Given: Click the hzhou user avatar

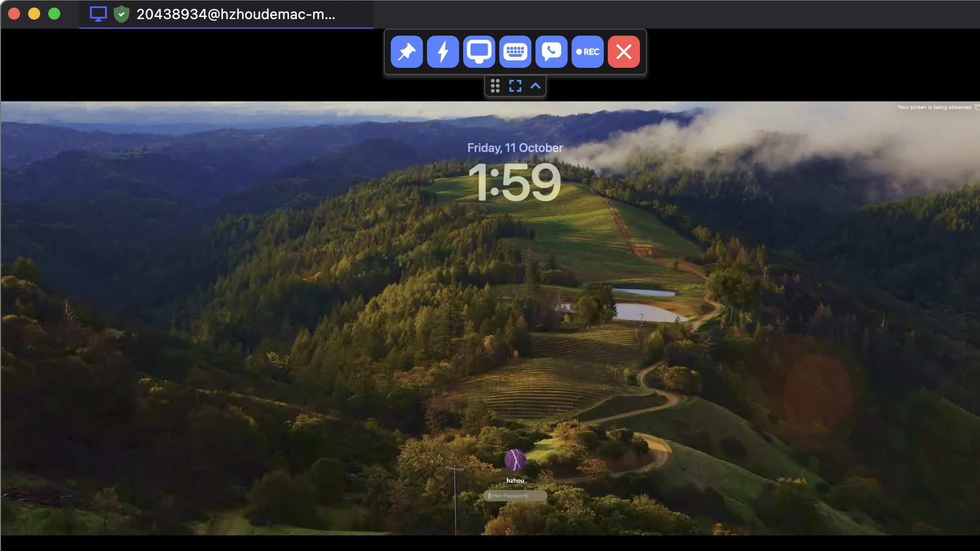Looking at the screenshot, I should [x=515, y=460].
